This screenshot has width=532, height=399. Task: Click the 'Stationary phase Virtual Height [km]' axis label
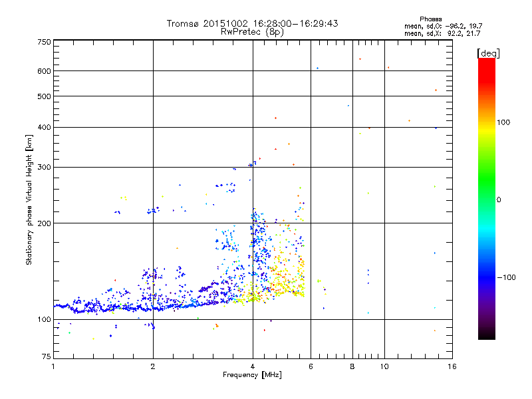(29, 200)
